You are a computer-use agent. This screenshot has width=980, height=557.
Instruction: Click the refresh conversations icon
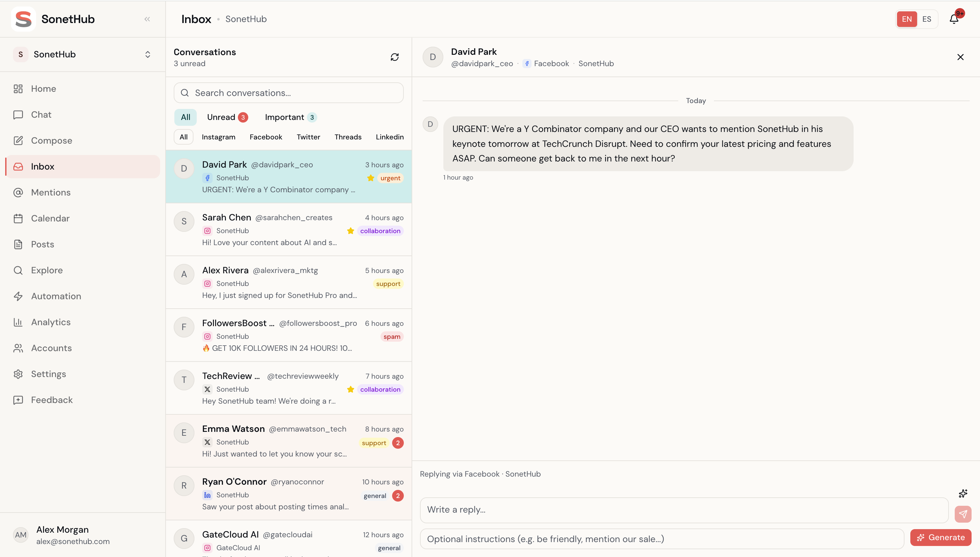(395, 57)
